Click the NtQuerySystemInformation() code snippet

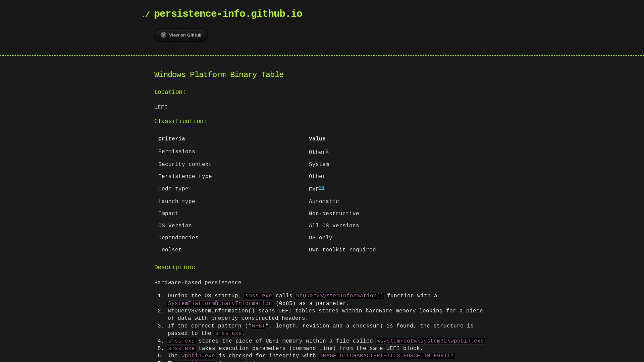click(339, 296)
